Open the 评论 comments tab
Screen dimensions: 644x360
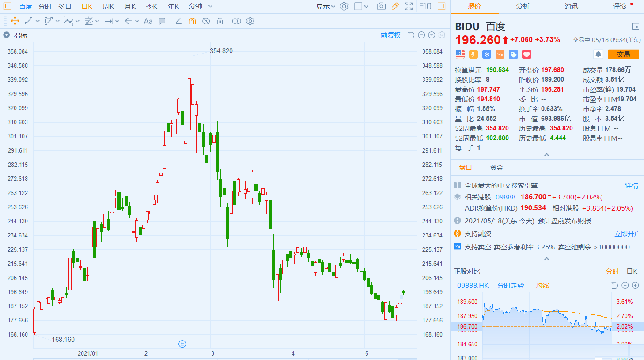619,6
